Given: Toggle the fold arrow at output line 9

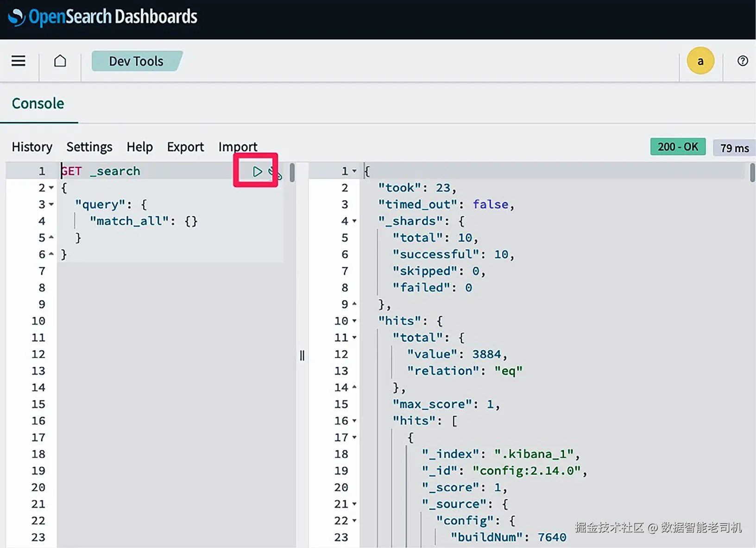Looking at the screenshot, I should pyautogui.click(x=354, y=304).
